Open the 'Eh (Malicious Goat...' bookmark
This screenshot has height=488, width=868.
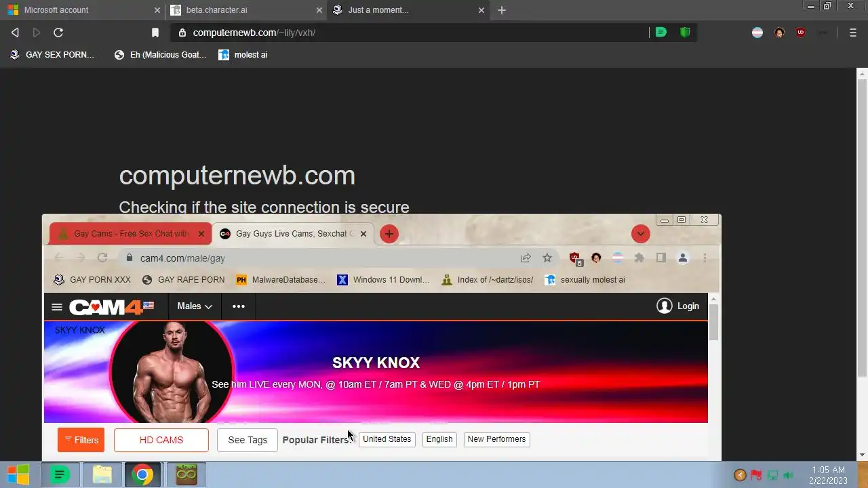click(x=161, y=55)
